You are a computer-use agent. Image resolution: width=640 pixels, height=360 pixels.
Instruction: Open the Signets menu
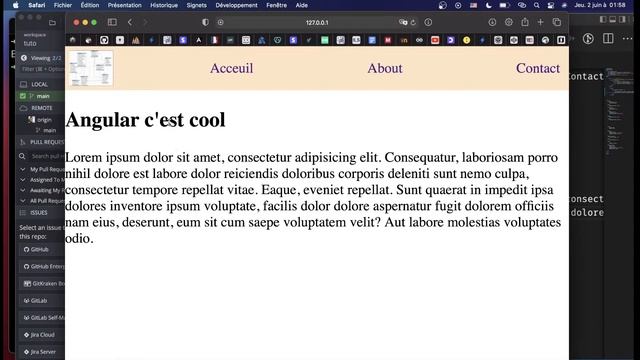(196, 5)
